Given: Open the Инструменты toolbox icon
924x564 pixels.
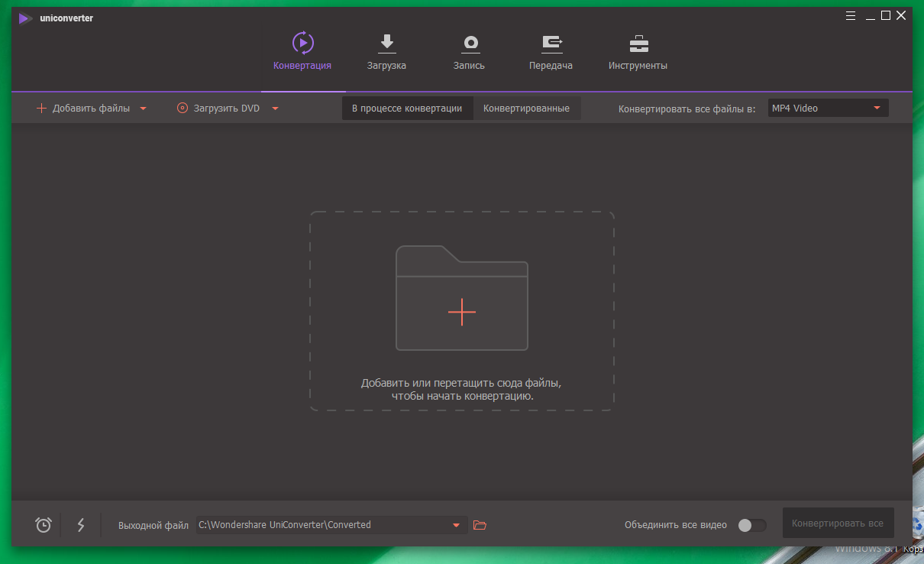Looking at the screenshot, I should click(638, 44).
